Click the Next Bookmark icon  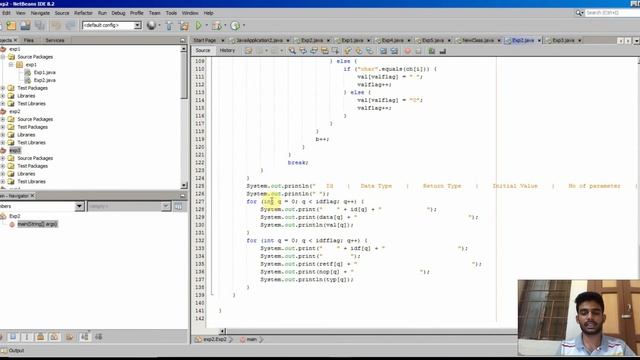[x=358, y=51]
